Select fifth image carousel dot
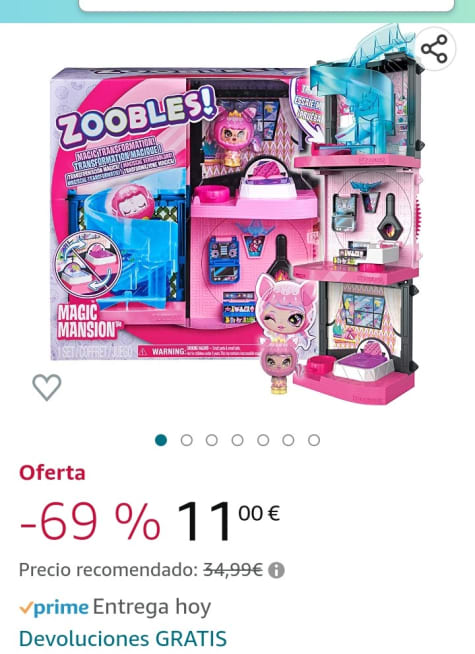Screen dimensions: 475x654 click(x=263, y=440)
